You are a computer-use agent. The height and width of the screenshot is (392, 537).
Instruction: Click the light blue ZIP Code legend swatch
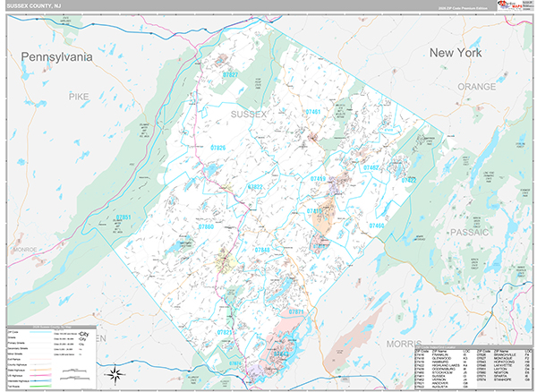tap(40, 332)
